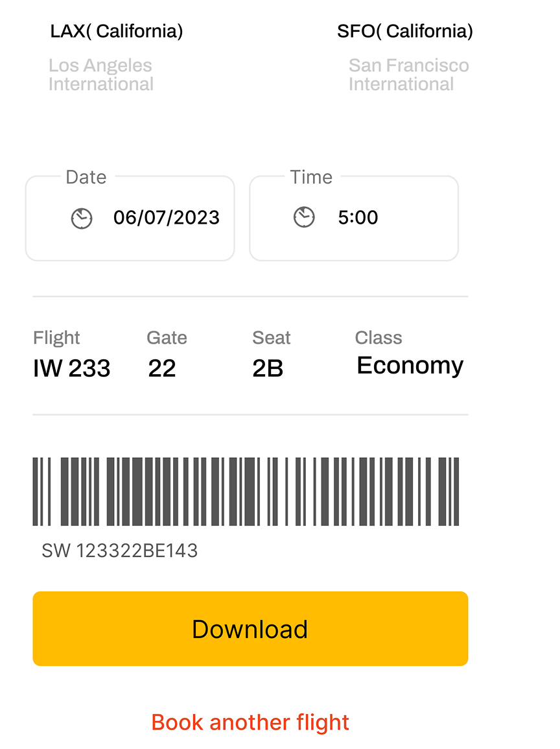
Task: Click the Class column label
Action: [379, 338]
